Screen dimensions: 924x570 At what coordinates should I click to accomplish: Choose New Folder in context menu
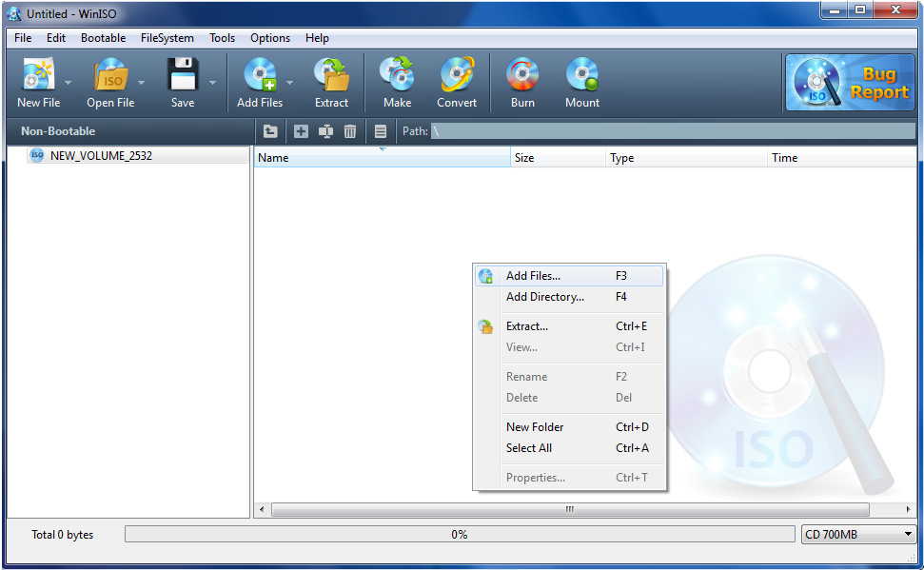(x=569, y=426)
